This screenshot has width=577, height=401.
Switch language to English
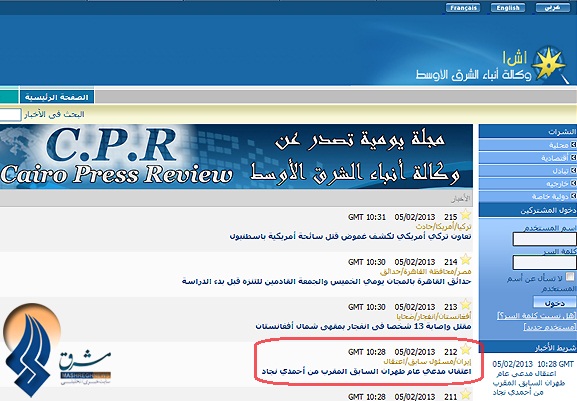[x=507, y=8]
